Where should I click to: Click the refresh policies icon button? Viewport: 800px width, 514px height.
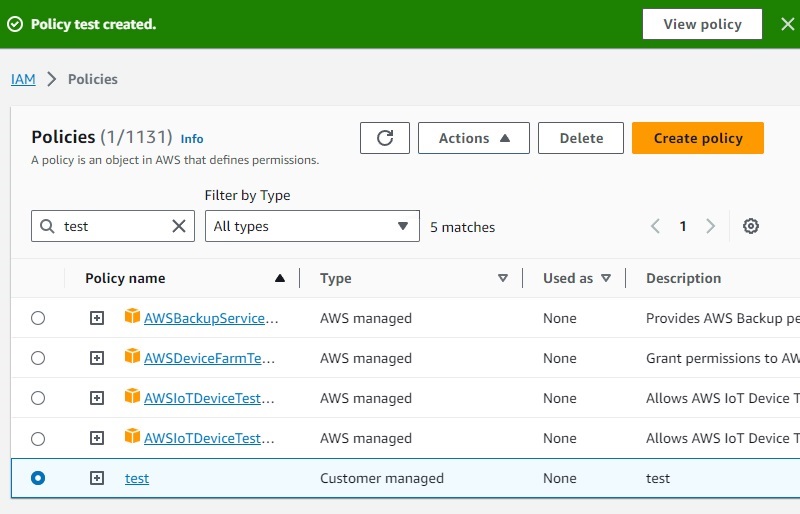pyautogui.click(x=385, y=138)
